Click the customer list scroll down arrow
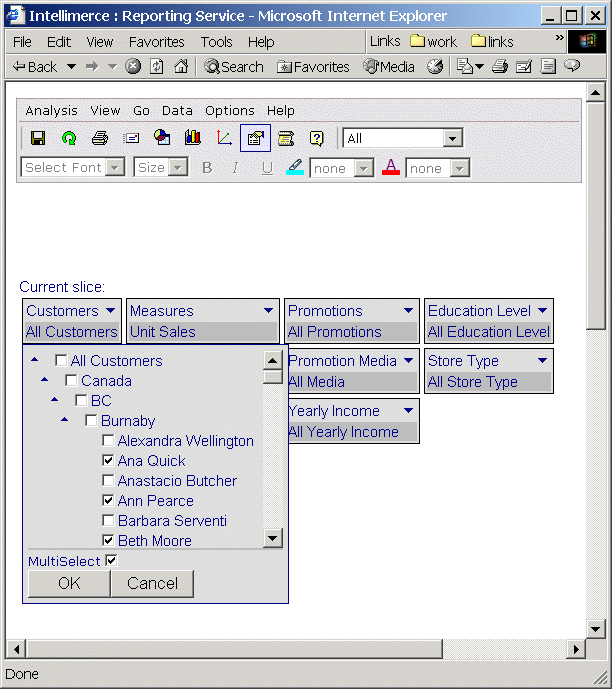Image resolution: width=612 pixels, height=689 pixels. click(x=272, y=538)
